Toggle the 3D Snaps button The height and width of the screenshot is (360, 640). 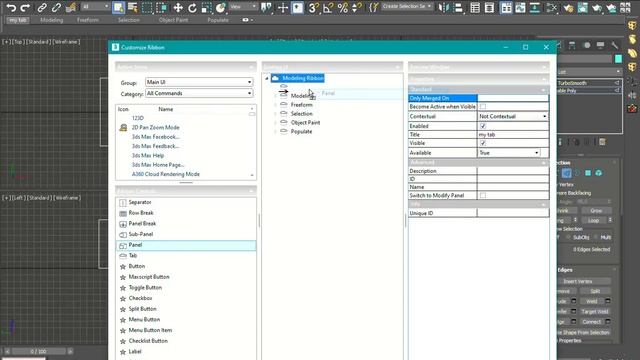tap(313, 7)
